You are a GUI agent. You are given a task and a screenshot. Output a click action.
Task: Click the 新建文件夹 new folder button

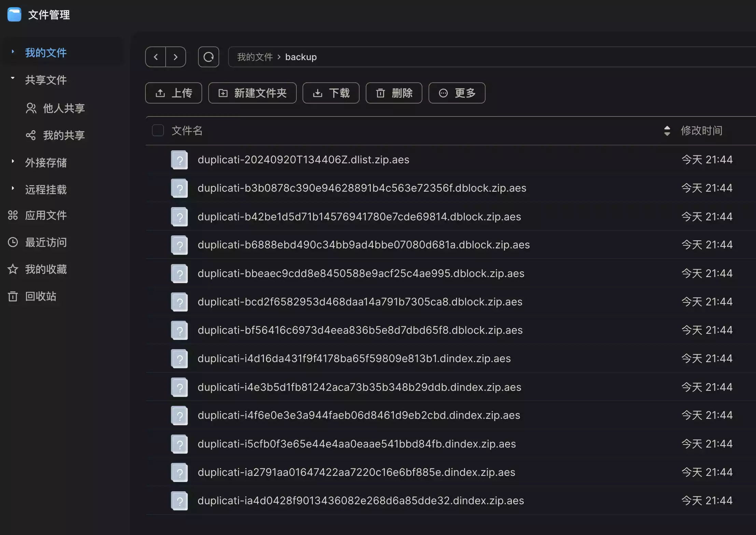(x=252, y=93)
